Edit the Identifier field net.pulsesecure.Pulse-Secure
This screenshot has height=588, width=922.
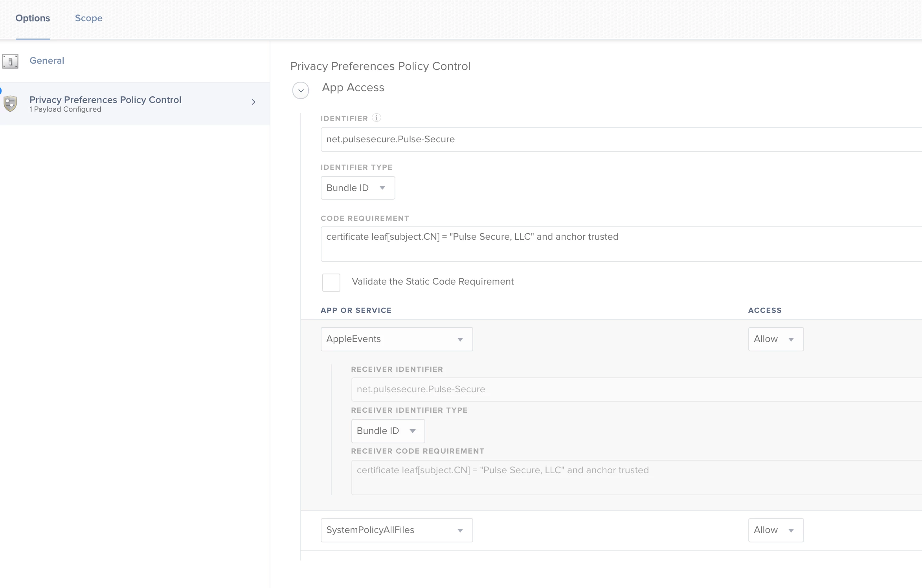(621, 140)
